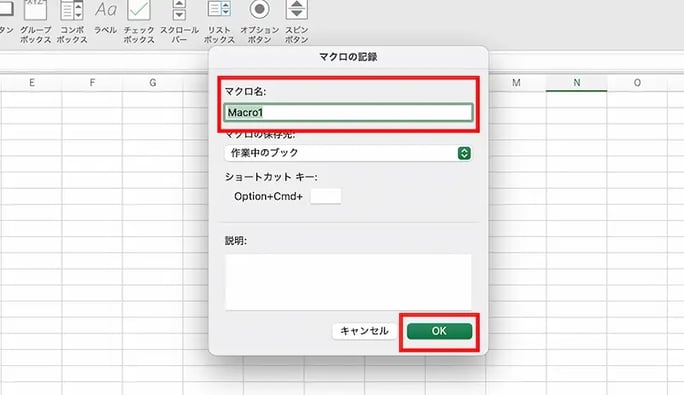The width and height of the screenshot is (684, 395).
Task: Select column M header
Action: (x=516, y=83)
